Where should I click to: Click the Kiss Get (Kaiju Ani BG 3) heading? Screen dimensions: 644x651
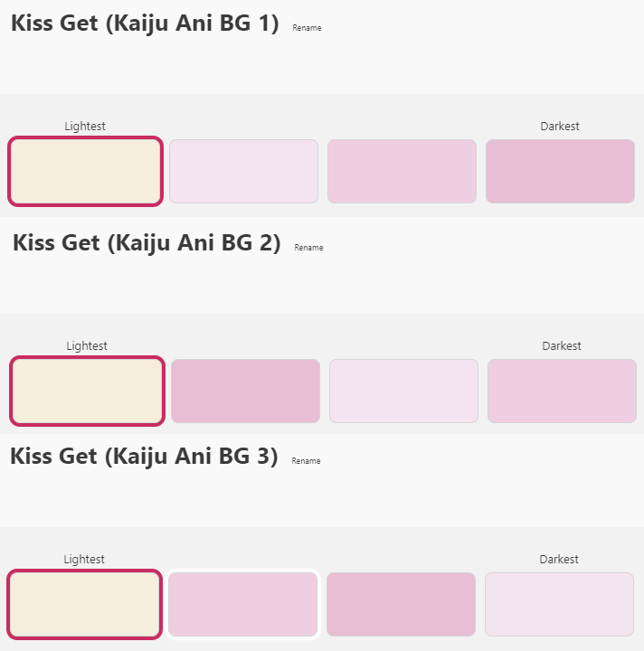[x=144, y=457]
